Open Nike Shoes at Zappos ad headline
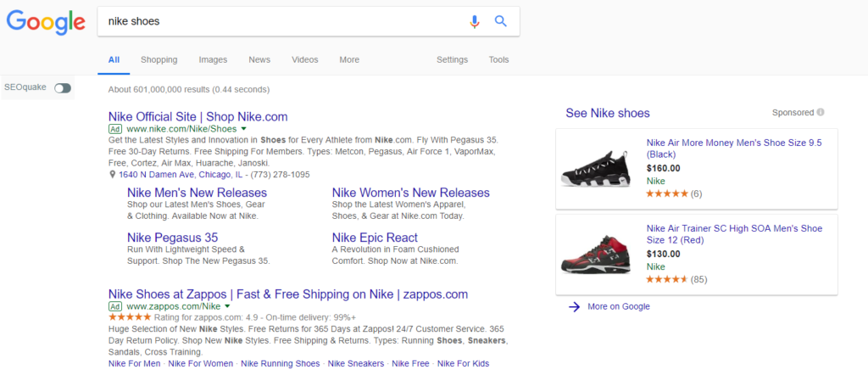This screenshot has height=375, width=868. click(x=288, y=294)
